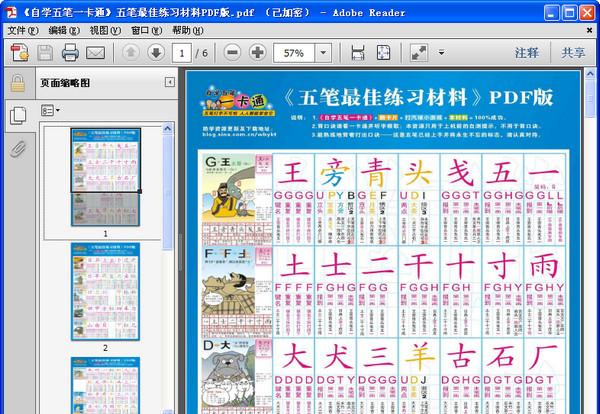Image resolution: width=600 pixels, height=414 pixels.
Task: Open the 视图 menu
Action: pyautogui.click(x=105, y=31)
